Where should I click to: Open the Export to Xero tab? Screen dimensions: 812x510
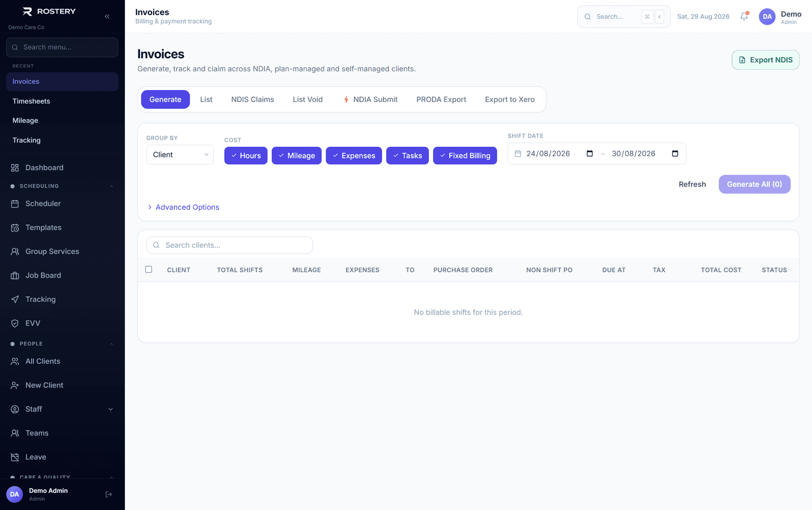[x=510, y=99]
